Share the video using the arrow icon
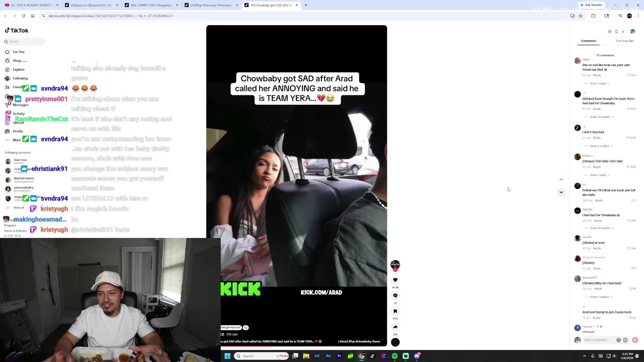This screenshot has height=362, width=644. 395,327
